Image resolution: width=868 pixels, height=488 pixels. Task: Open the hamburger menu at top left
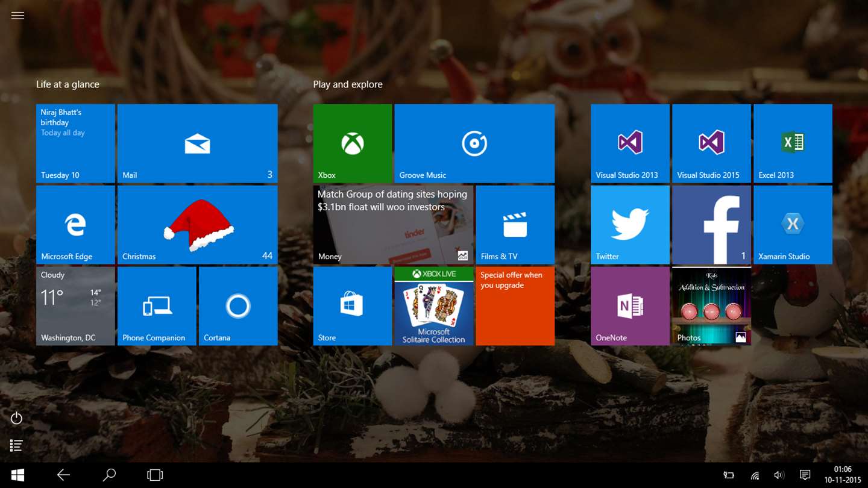pos(17,16)
